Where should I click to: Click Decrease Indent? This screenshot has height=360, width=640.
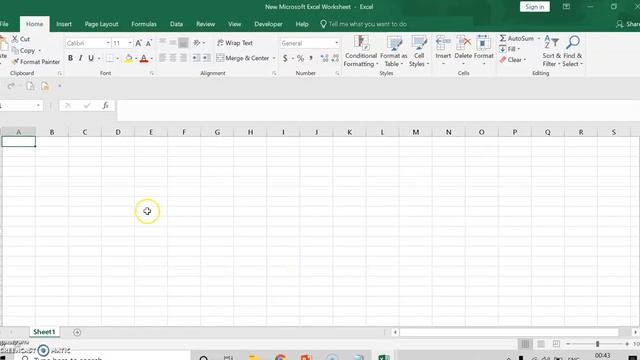[196, 58]
